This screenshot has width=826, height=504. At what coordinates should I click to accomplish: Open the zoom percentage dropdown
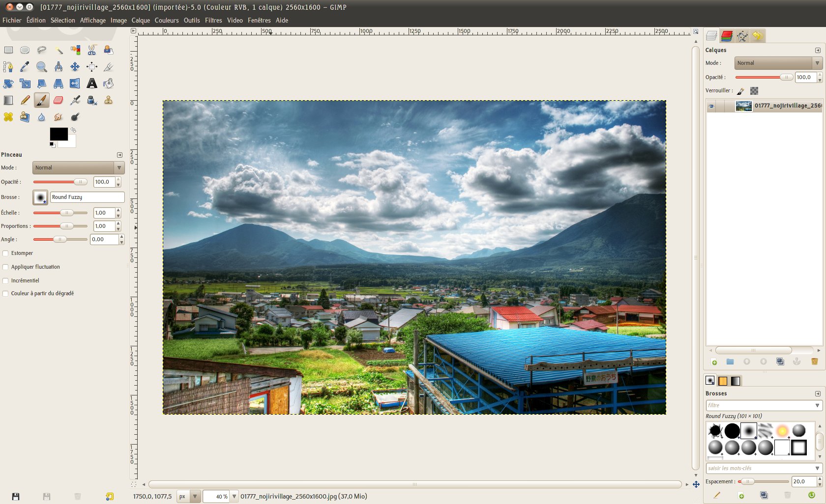point(234,497)
